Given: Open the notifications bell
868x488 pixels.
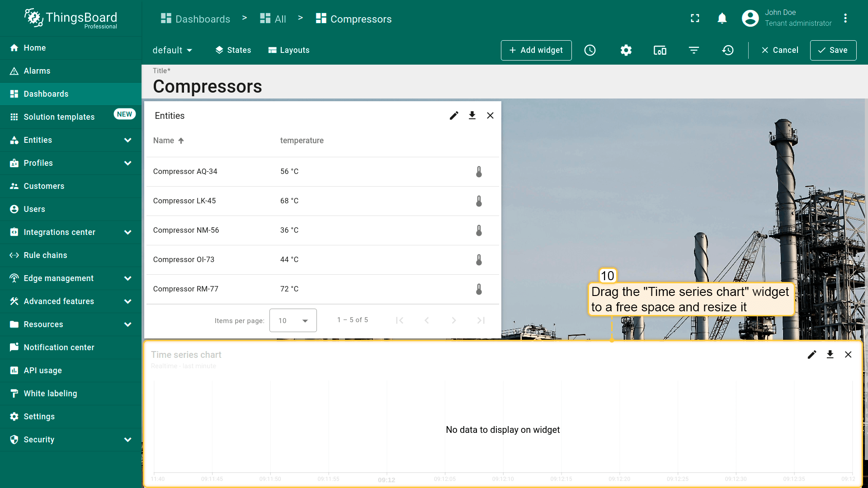Looking at the screenshot, I should [722, 19].
